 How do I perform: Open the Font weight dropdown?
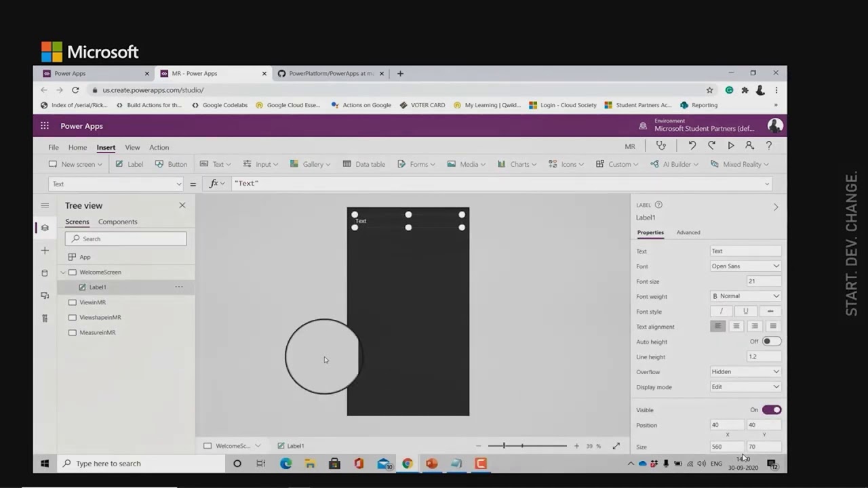[745, 296]
